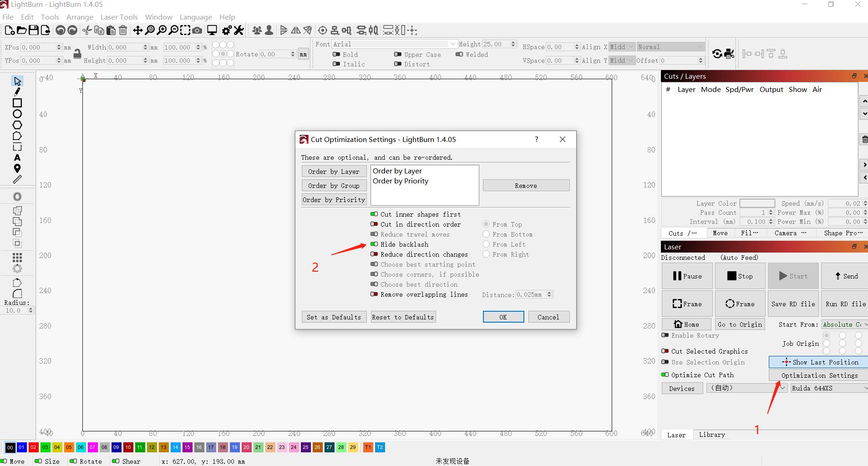Click the Delete trash can icon in toolbar

[123, 30]
